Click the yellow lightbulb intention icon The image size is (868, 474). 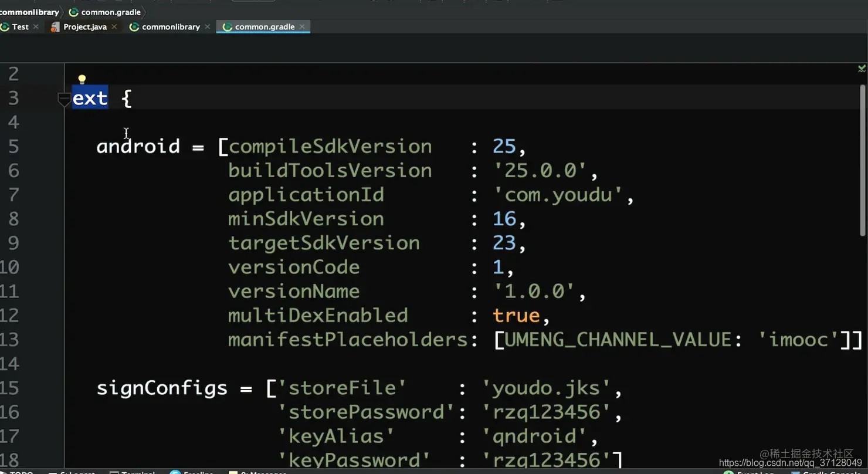82,79
